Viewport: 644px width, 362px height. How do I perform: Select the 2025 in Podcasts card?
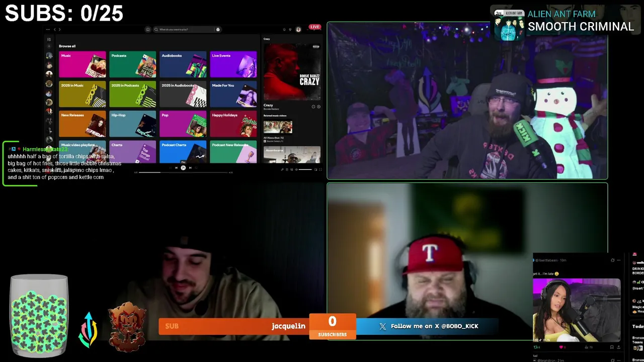(x=133, y=94)
